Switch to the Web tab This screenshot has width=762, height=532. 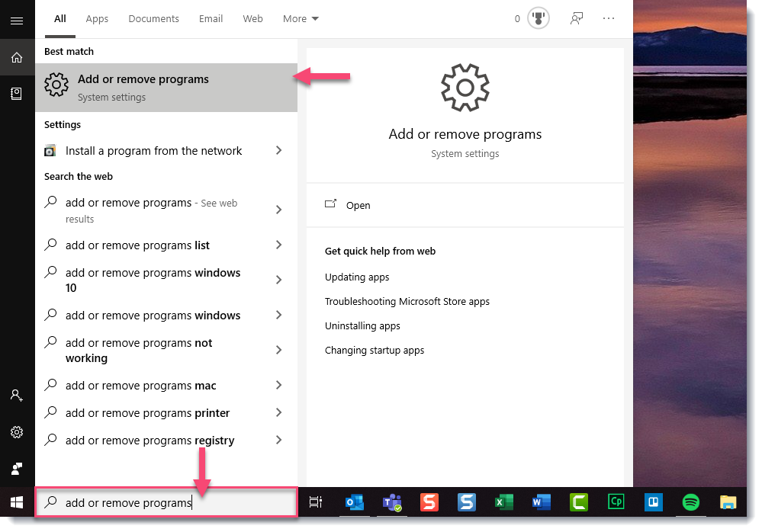point(252,19)
